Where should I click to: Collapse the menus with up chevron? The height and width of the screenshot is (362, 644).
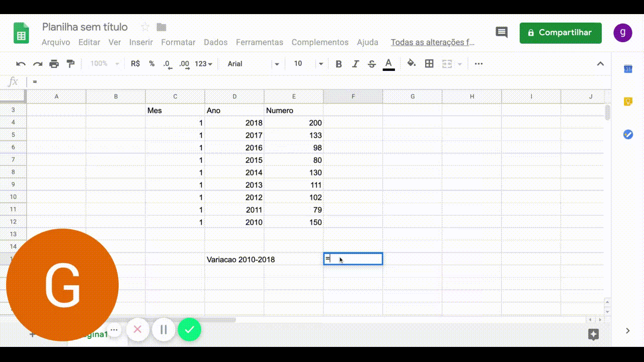click(x=600, y=64)
